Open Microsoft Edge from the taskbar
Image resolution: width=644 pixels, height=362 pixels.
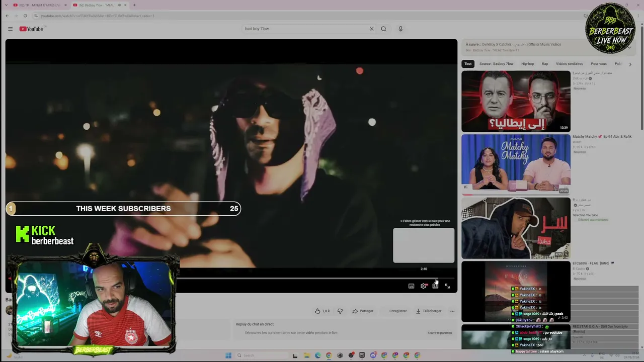[317, 355]
